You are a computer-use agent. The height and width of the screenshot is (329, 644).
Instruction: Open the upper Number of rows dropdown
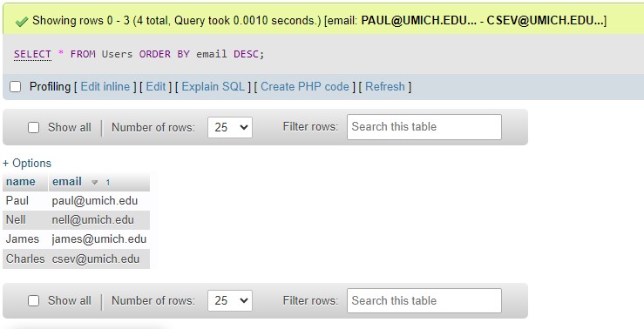coord(230,127)
